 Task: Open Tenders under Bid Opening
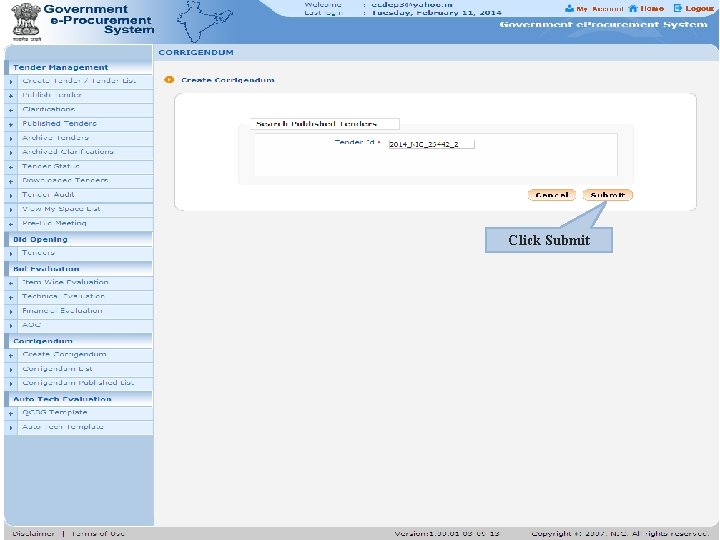39,253
